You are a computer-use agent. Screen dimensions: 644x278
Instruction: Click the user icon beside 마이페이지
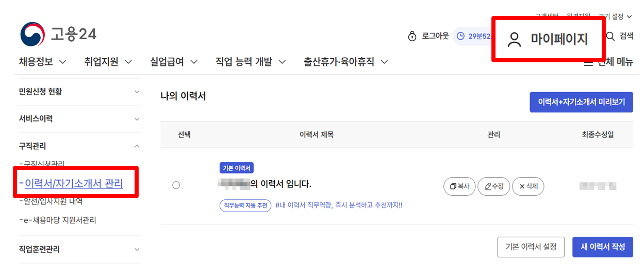tap(515, 40)
